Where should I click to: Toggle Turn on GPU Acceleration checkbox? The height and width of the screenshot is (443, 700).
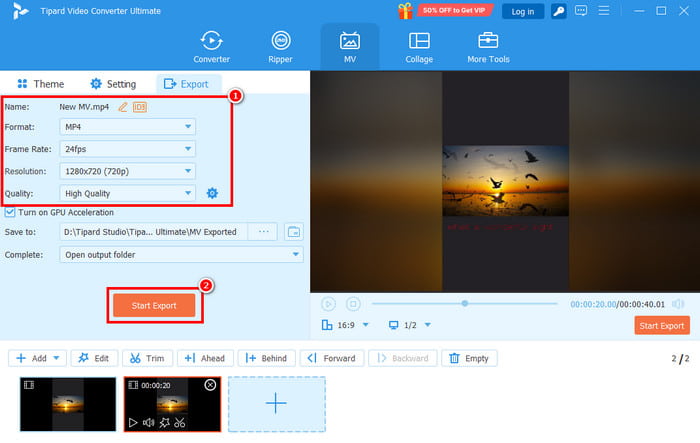(x=10, y=212)
